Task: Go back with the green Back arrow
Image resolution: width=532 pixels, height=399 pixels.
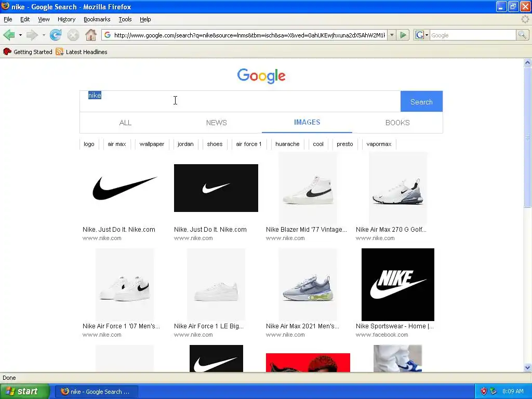Action: [9, 35]
